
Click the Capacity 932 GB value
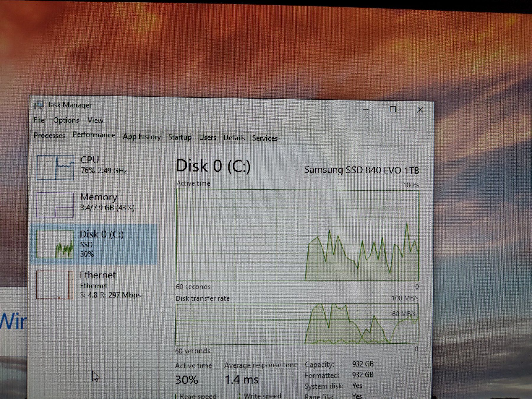point(363,364)
